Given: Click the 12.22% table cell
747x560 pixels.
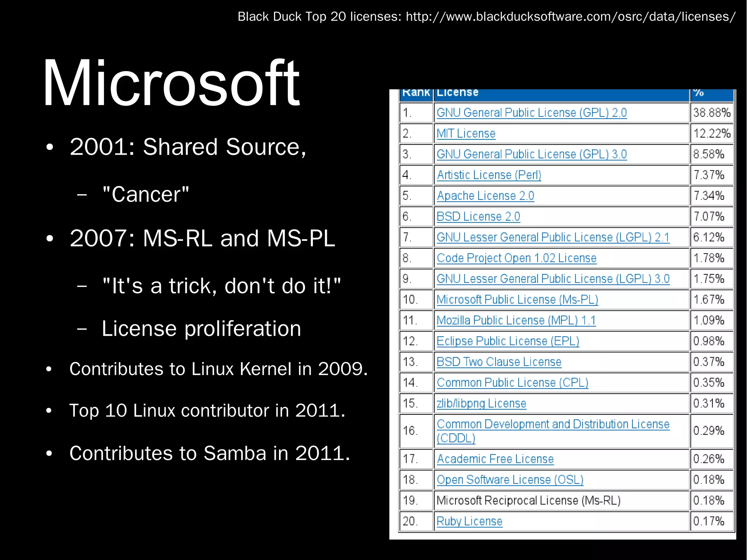Looking at the screenshot, I should (712, 134).
